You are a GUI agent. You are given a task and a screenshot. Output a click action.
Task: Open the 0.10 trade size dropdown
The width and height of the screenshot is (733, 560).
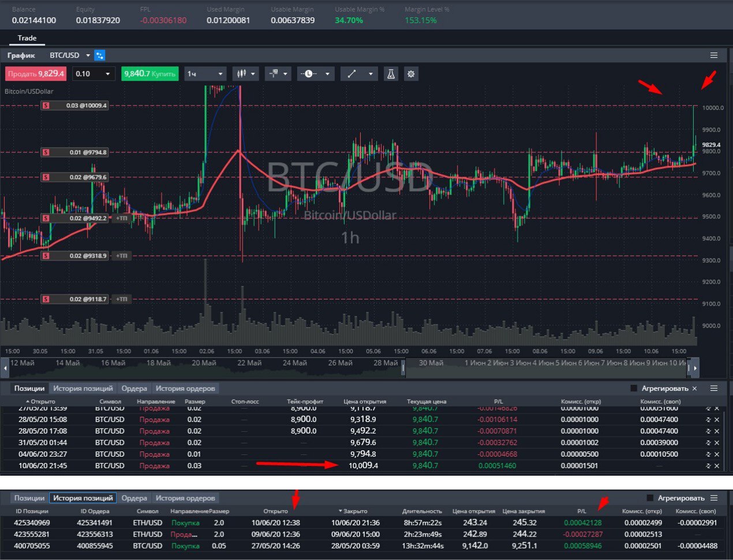pyautogui.click(x=107, y=74)
